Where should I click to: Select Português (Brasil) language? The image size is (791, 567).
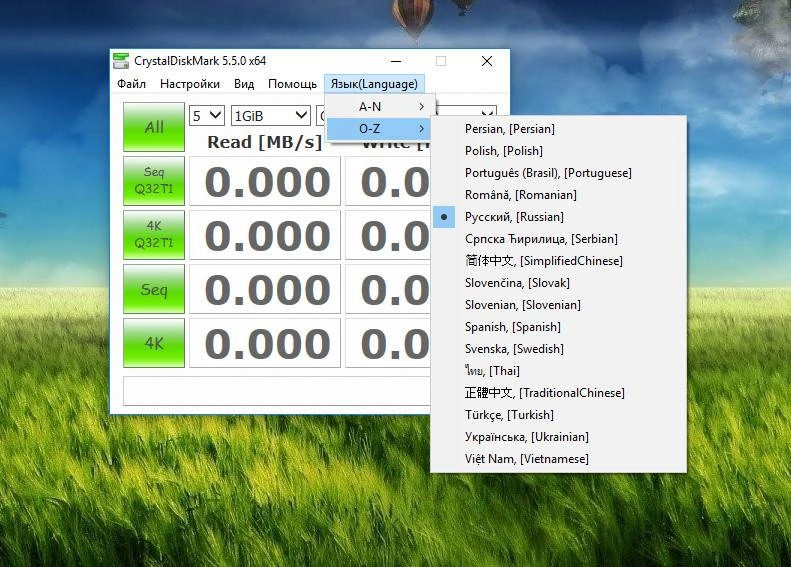(x=558, y=173)
